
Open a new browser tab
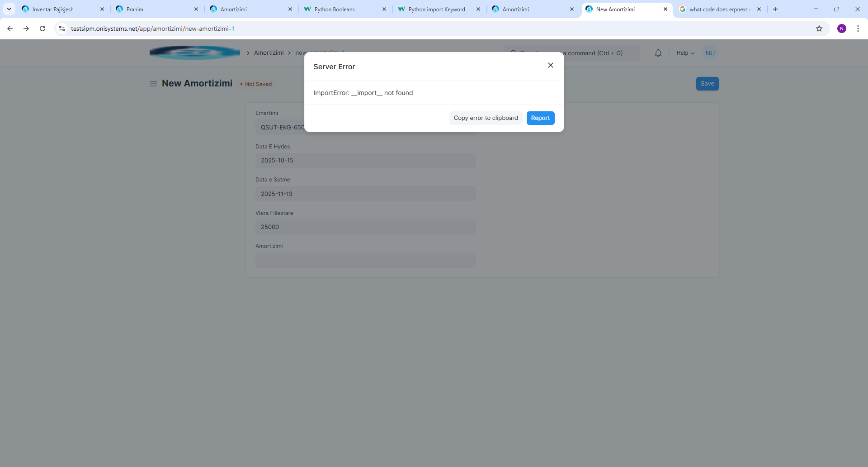[x=775, y=9]
